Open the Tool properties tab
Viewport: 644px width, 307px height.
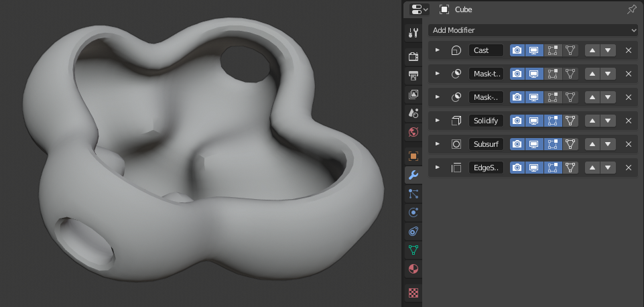click(x=413, y=33)
